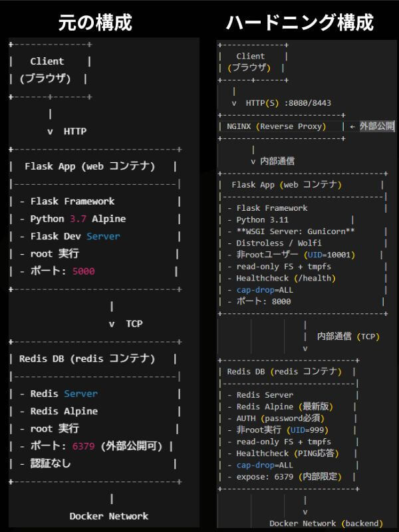Click "cap-drop=ALL" in hardened Redis DB box
The width and height of the screenshot is (399, 532).
pos(265,465)
